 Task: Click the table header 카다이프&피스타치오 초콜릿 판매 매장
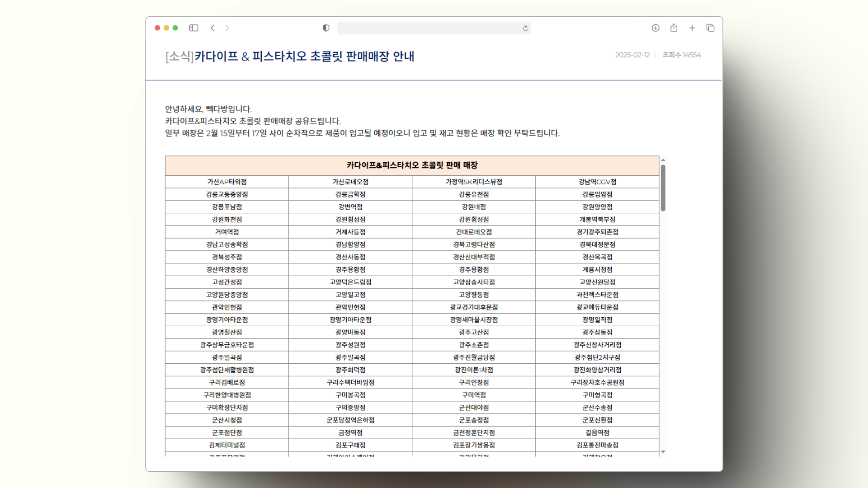(412, 165)
